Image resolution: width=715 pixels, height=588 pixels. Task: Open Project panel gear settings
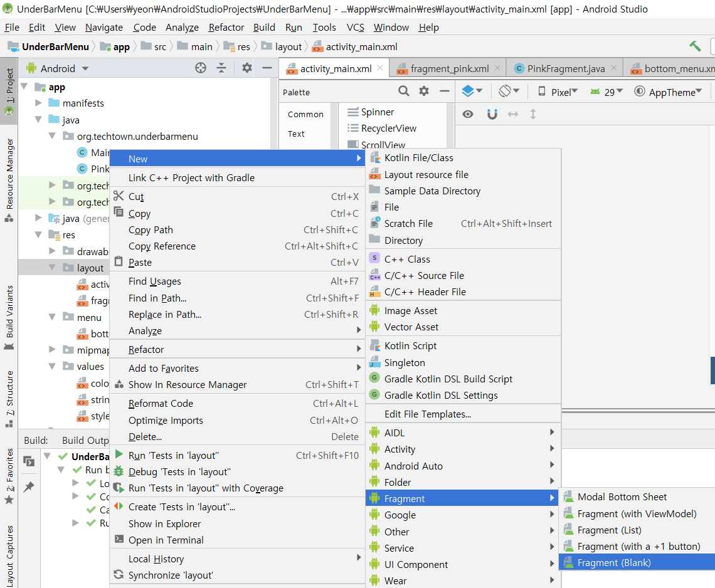(246, 68)
